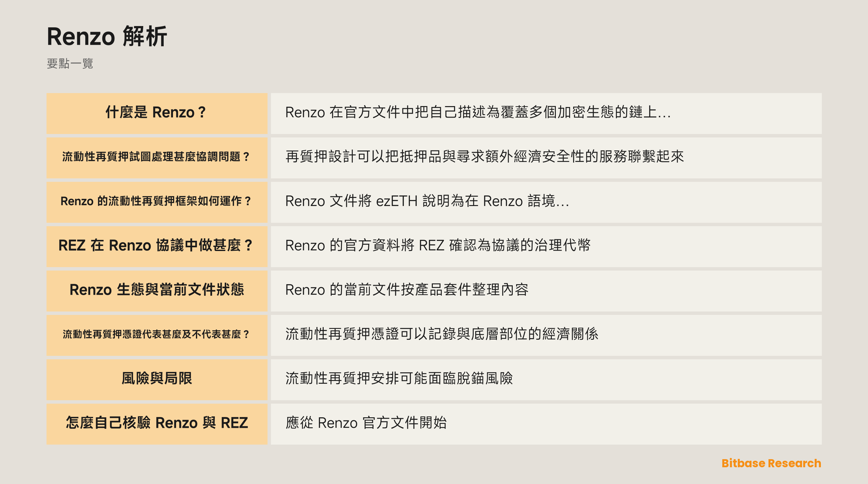Select the heading 'Renzo 的流動性再質押框架如何運作？'
The image size is (868, 484).
156,201
